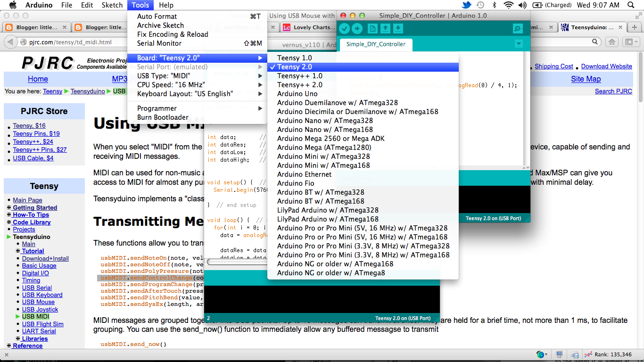Click Burn Bootloader in Tools menu
This screenshot has height=362, width=644.
[x=197, y=117]
